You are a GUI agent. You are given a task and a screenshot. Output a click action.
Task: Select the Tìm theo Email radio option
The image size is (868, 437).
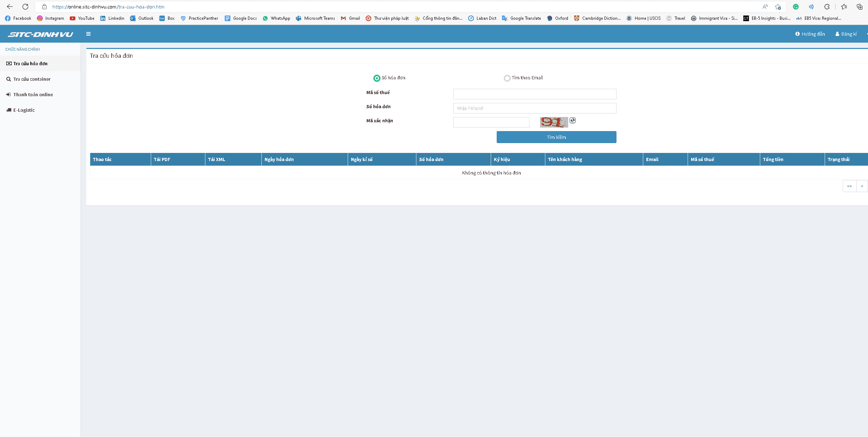click(x=507, y=78)
